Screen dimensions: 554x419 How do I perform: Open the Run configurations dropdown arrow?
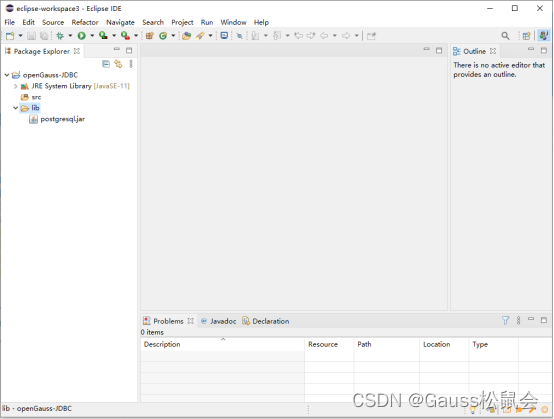pyautogui.click(x=92, y=36)
